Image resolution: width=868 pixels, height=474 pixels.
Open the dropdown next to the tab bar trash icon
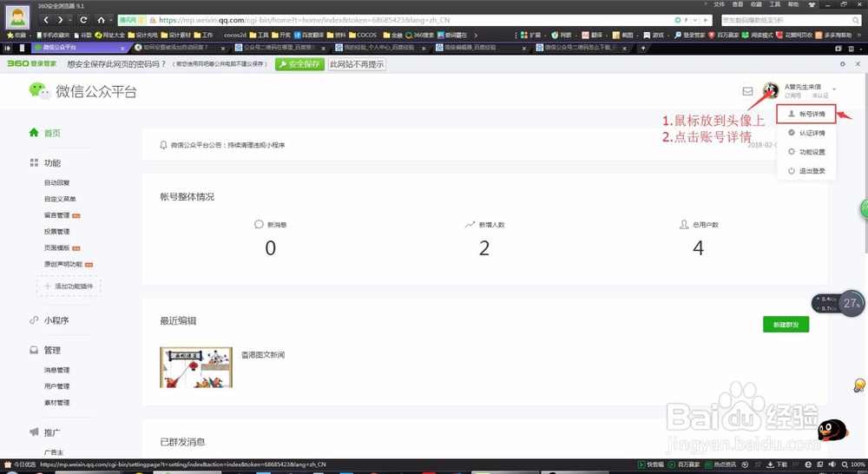point(859,48)
